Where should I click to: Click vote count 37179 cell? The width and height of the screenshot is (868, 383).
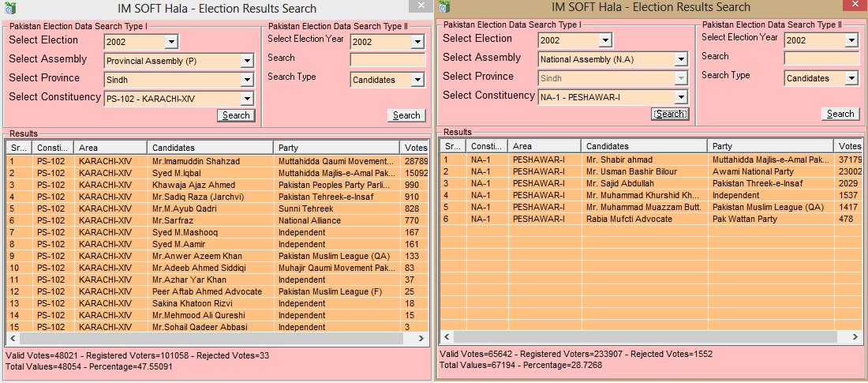click(848, 160)
